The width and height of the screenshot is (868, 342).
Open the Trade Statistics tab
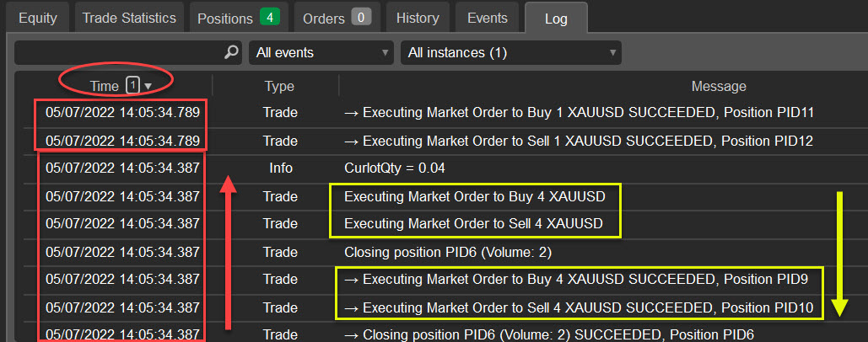(129, 18)
